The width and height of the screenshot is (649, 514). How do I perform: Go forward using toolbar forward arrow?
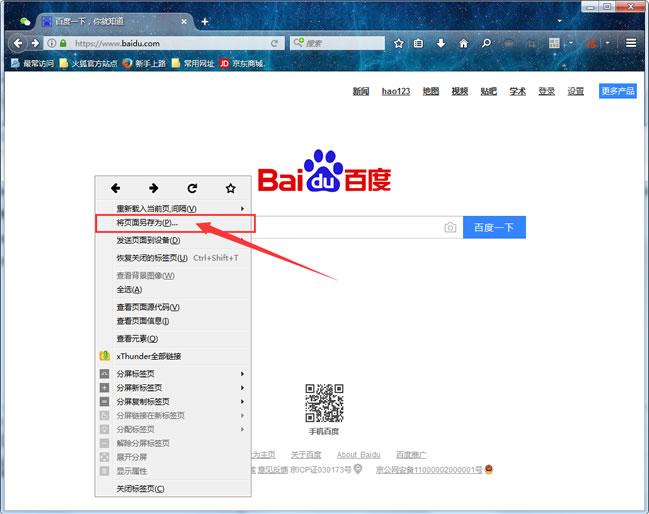[35, 43]
